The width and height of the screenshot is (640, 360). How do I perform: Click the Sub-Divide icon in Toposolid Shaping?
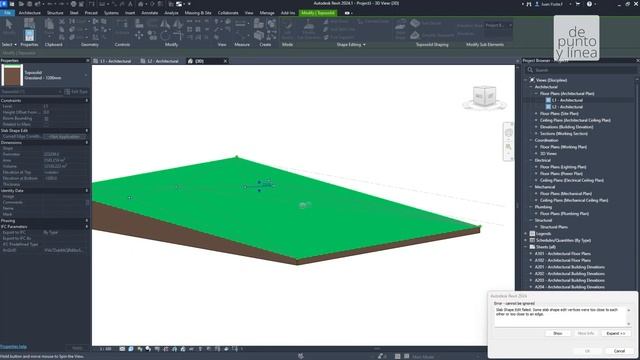click(415, 23)
